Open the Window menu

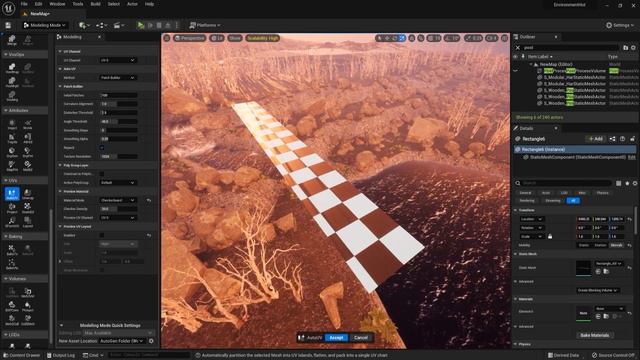(57, 4)
